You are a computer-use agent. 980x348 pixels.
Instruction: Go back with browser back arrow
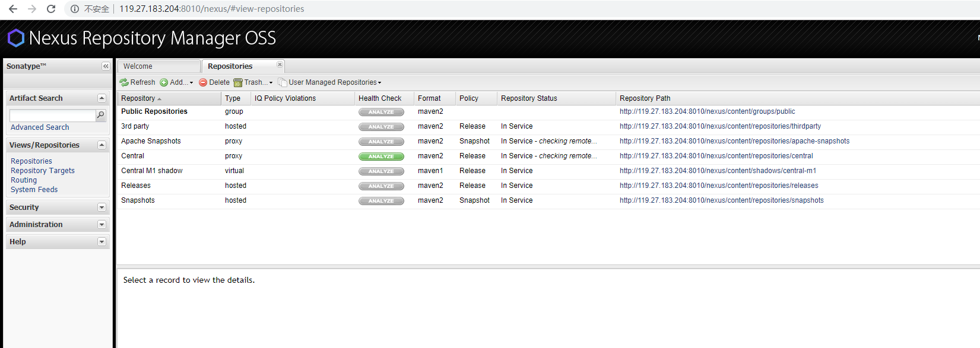point(13,9)
